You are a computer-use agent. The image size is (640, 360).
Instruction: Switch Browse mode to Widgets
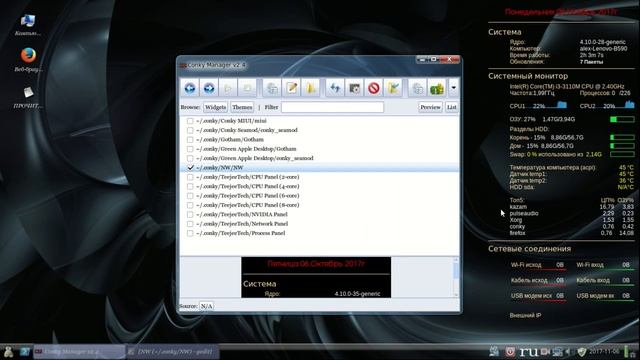216,107
